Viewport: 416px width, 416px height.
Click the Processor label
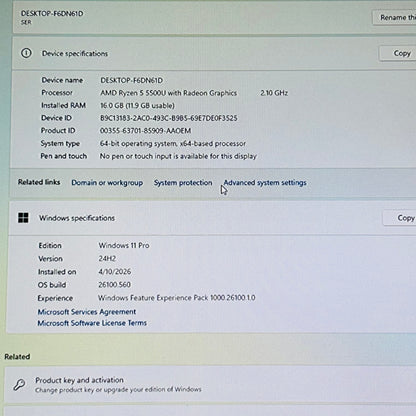(x=57, y=93)
